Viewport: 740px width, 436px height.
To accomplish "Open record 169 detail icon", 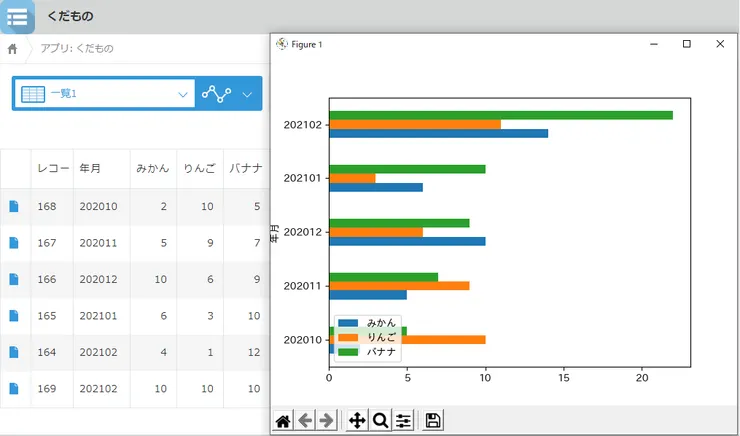I will point(14,388).
